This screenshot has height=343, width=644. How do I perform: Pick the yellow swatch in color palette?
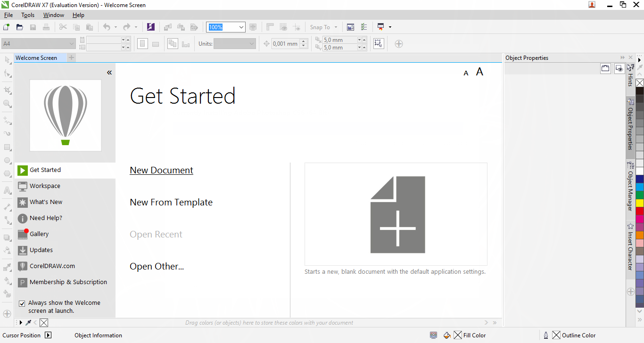[x=640, y=203]
